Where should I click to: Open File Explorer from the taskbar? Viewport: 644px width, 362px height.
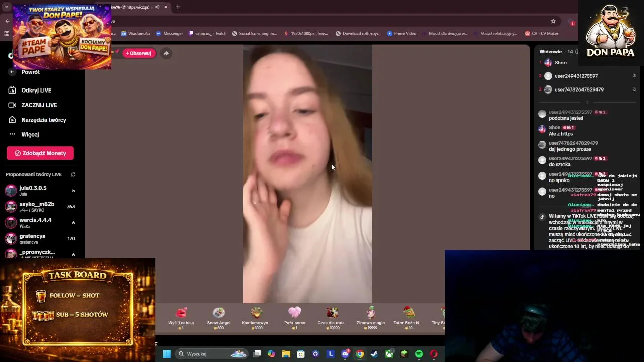point(286,354)
